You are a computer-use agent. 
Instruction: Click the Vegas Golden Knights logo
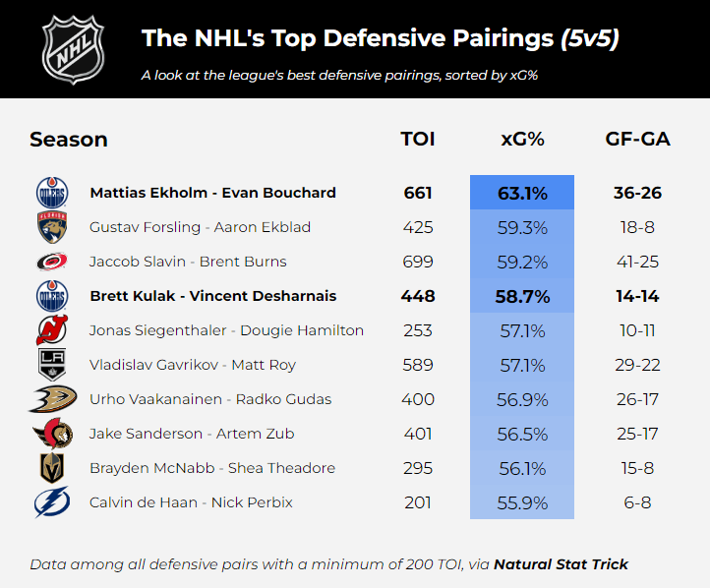tap(51, 468)
